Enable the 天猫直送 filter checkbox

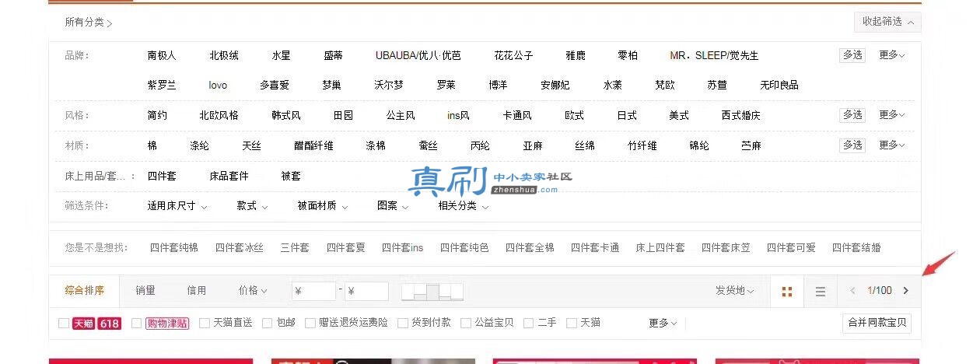point(205,323)
